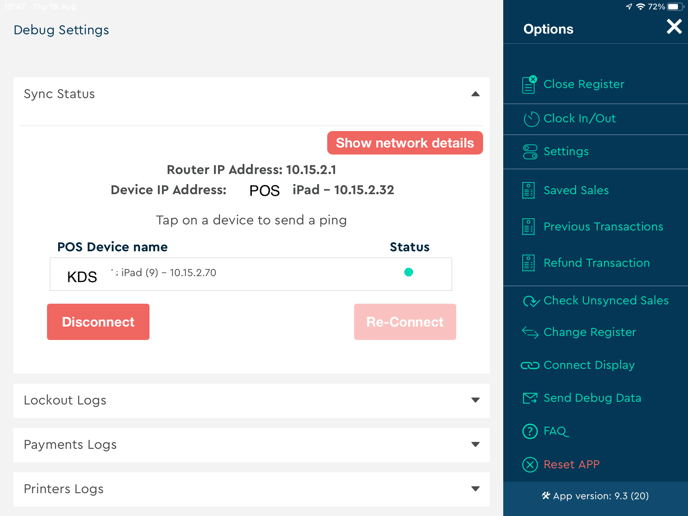The image size is (688, 516).
Task: Click the Send Debug Data envelope icon
Action: (530, 398)
